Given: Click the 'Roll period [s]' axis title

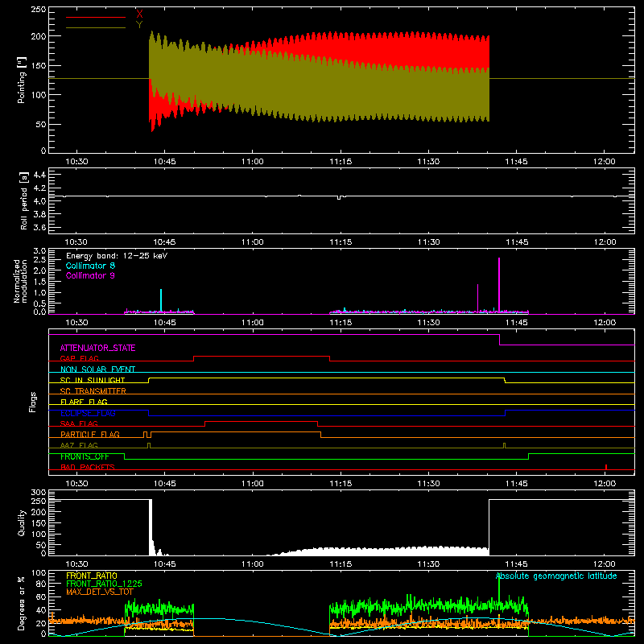Looking at the screenshot, I should (x=24, y=200).
